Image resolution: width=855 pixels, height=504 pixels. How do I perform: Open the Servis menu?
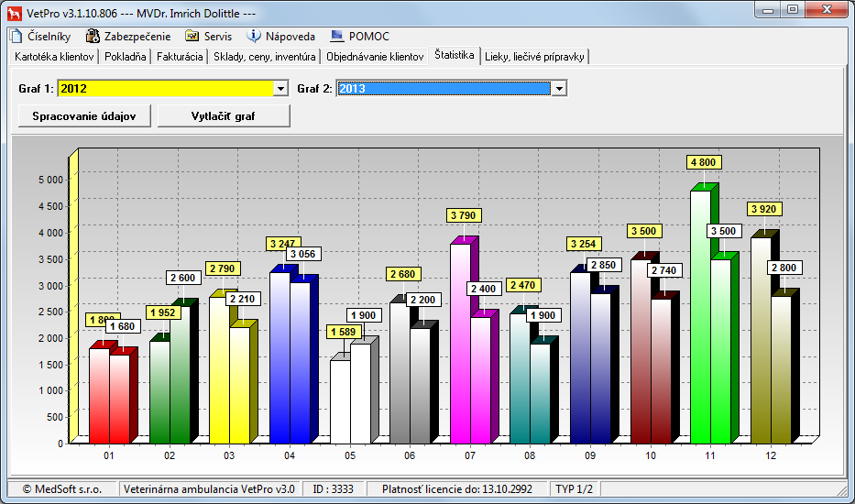tap(218, 37)
